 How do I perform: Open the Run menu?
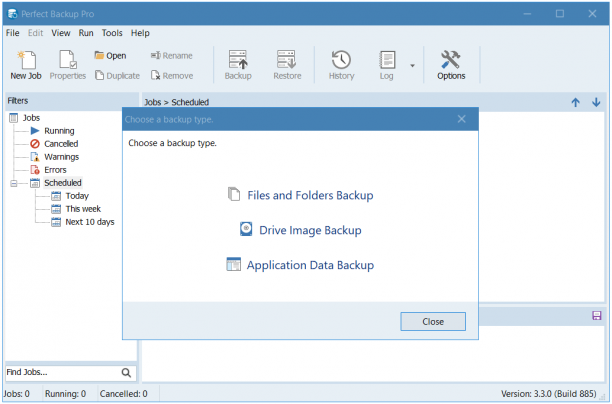(x=86, y=33)
